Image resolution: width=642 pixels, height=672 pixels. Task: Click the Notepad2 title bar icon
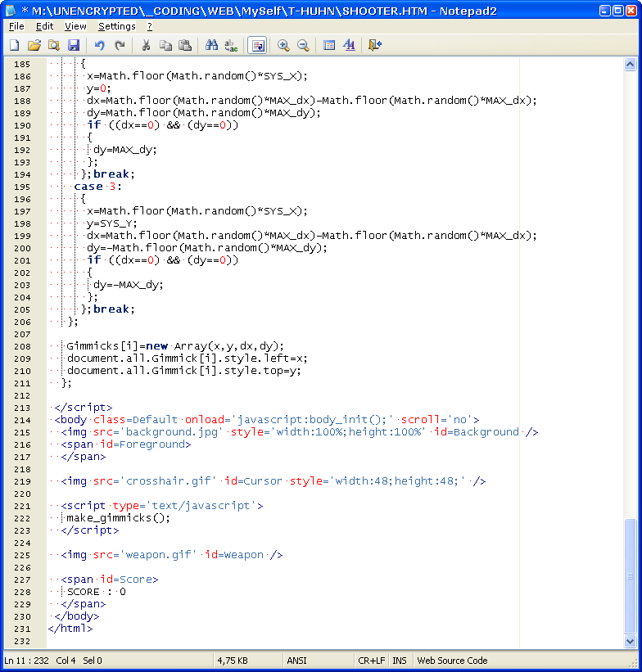[x=11, y=11]
